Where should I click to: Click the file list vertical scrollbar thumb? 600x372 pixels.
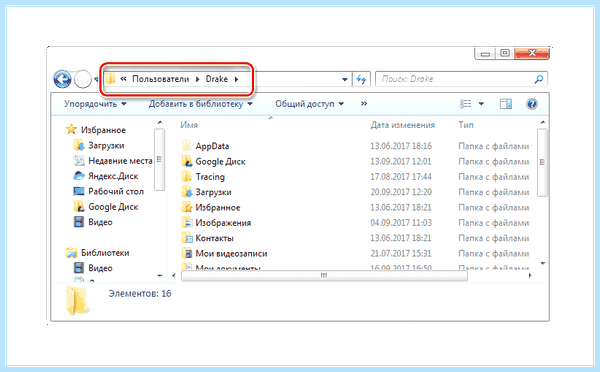[x=542, y=163]
